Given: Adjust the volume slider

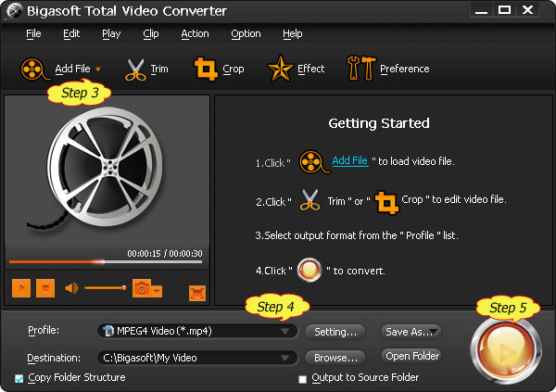Looking at the screenshot, I should click(106, 287).
